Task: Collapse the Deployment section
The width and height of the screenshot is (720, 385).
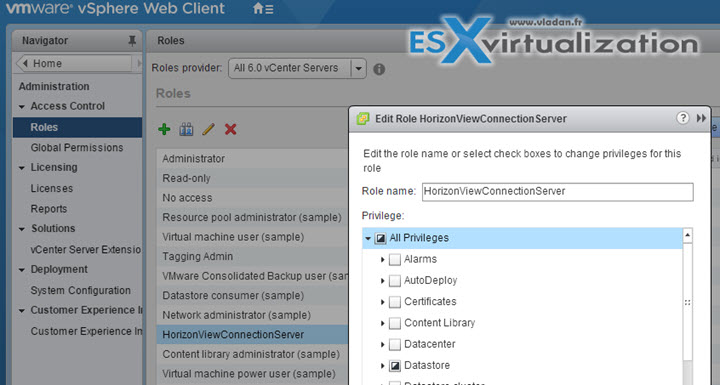Action: tap(22, 270)
